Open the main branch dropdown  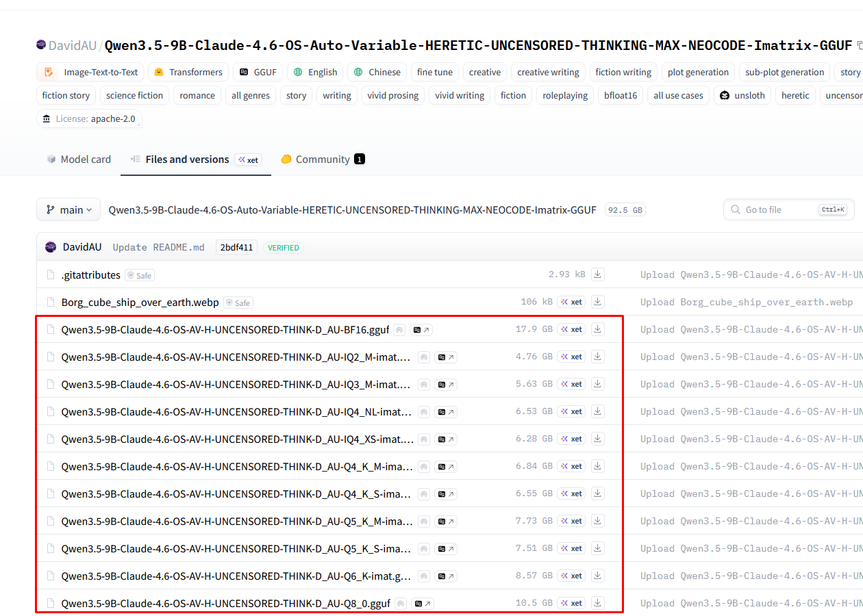click(68, 210)
